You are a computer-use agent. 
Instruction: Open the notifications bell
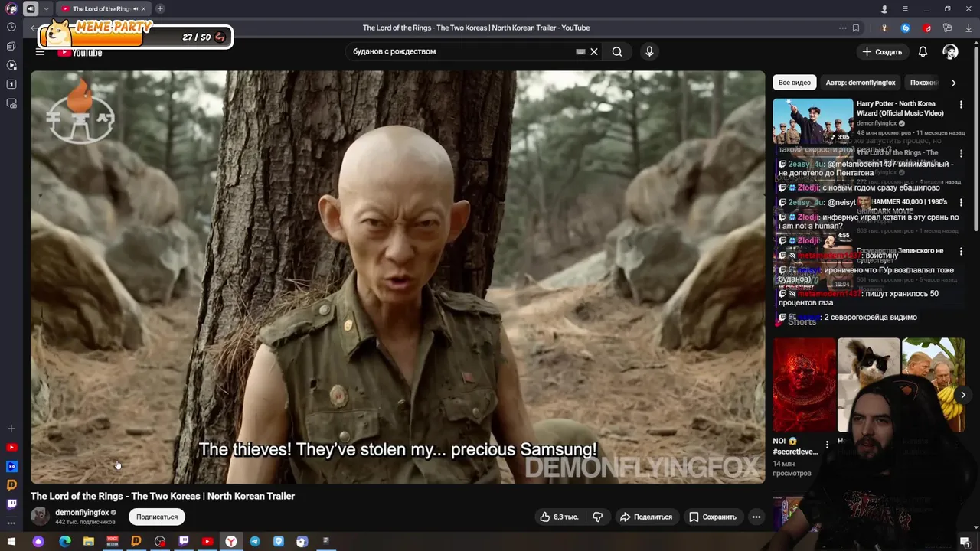pos(923,51)
